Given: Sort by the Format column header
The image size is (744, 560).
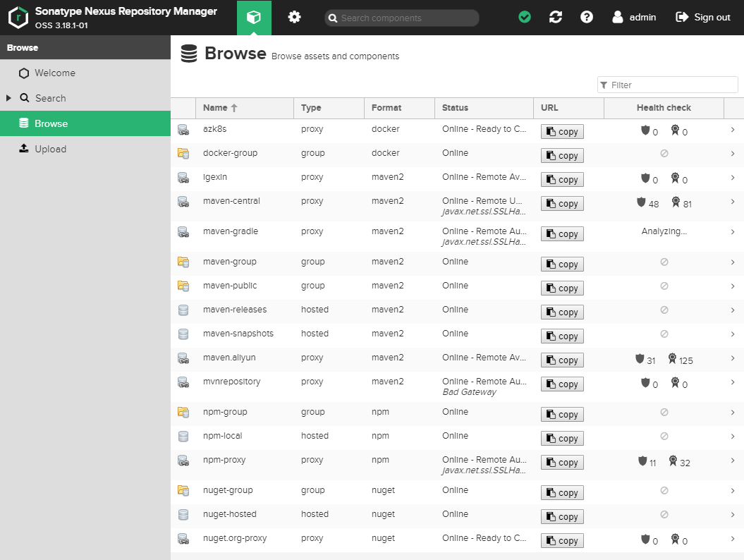Looking at the screenshot, I should [x=399, y=108].
